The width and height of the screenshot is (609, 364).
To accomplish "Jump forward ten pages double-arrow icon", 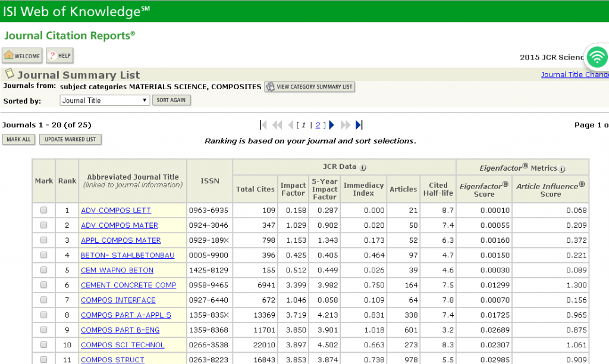I will (346, 125).
